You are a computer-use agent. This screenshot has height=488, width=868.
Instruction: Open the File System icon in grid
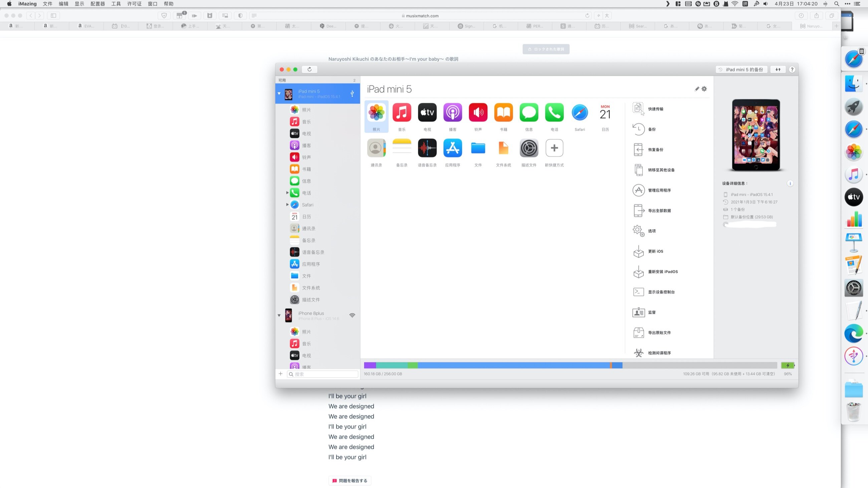[x=503, y=148]
